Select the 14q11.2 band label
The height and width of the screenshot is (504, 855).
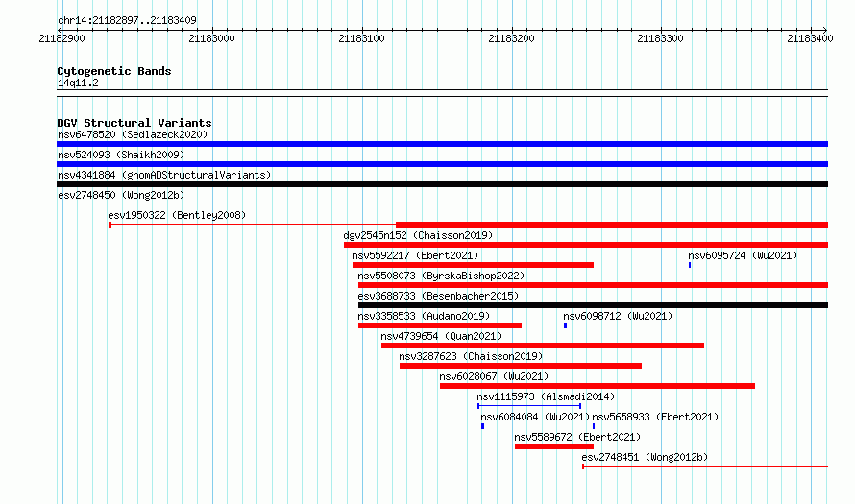[78, 83]
